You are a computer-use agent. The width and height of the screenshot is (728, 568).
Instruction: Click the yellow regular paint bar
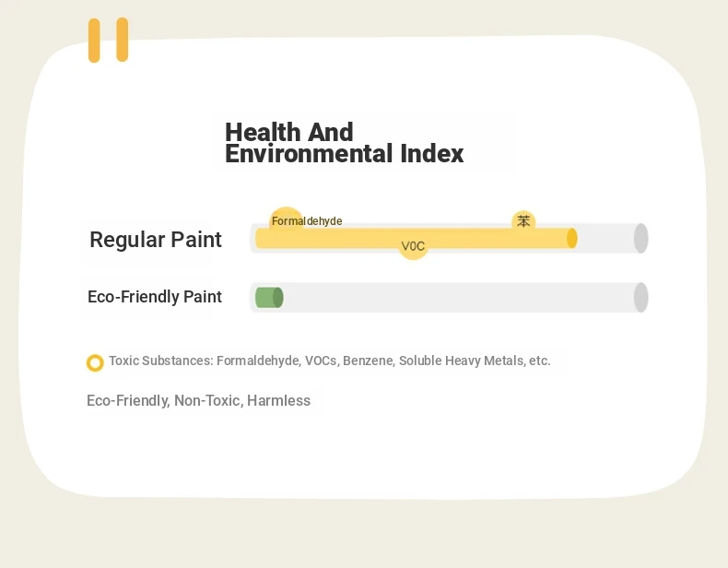(416, 238)
